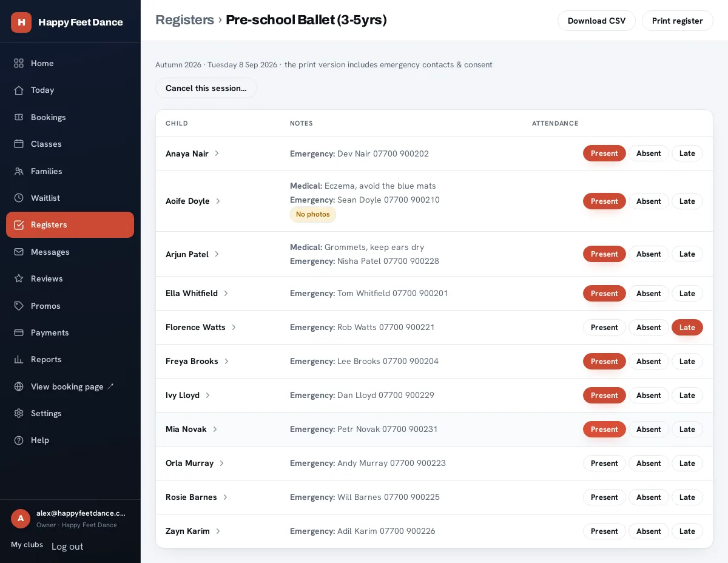Click the Reports bar chart icon in sidebar
Viewport: 728px width, 563px height.
[19, 359]
